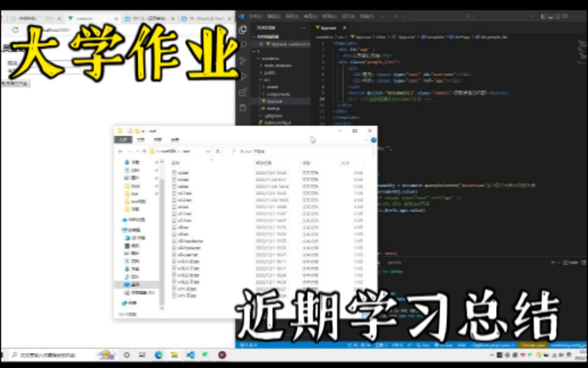Click the submit button on the web page

click(15, 83)
